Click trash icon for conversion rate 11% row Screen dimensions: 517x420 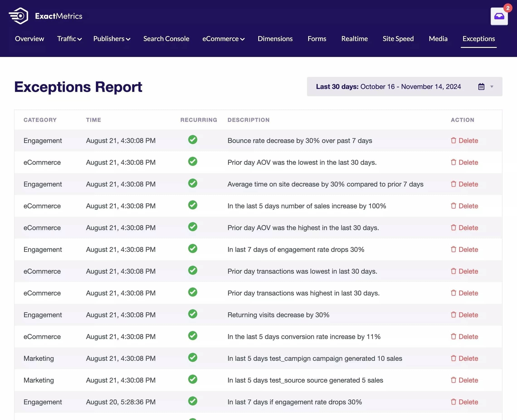(454, 336)
